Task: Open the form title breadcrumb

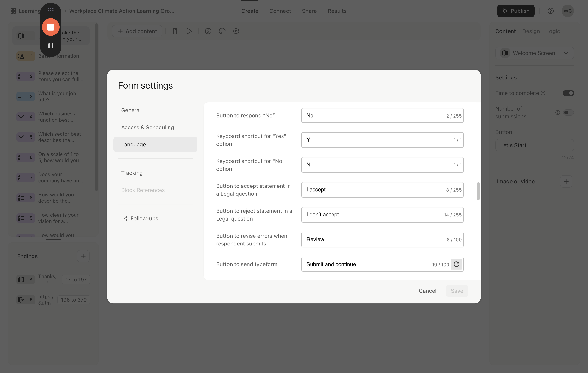Action: click(122, 11)
